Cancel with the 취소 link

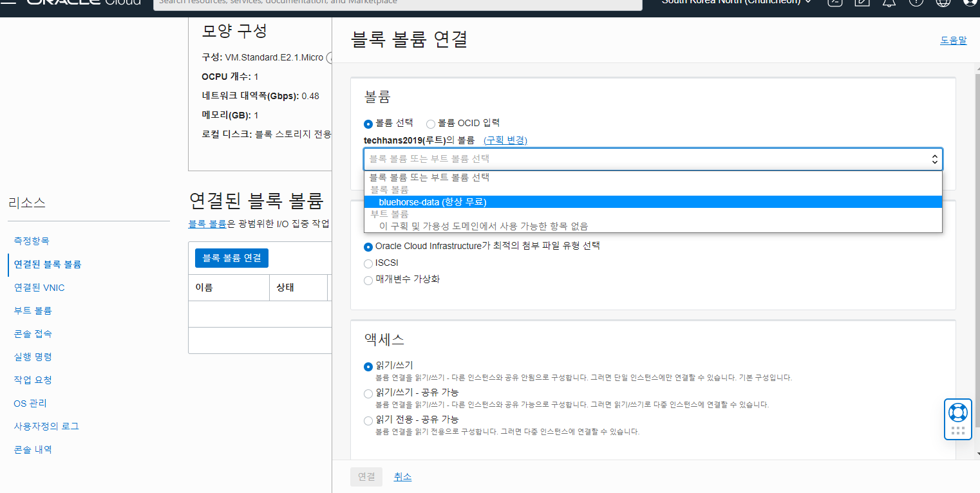(x=402, y=477)
